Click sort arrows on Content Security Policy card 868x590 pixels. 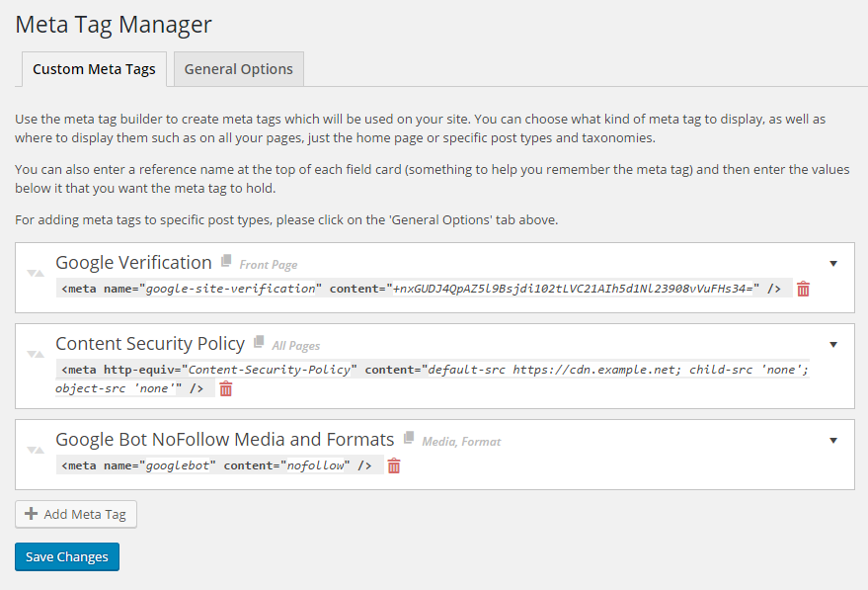[x=36, y=355]
